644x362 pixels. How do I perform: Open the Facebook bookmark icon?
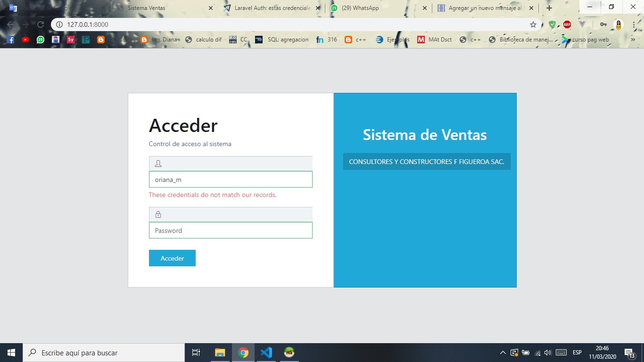10,40
